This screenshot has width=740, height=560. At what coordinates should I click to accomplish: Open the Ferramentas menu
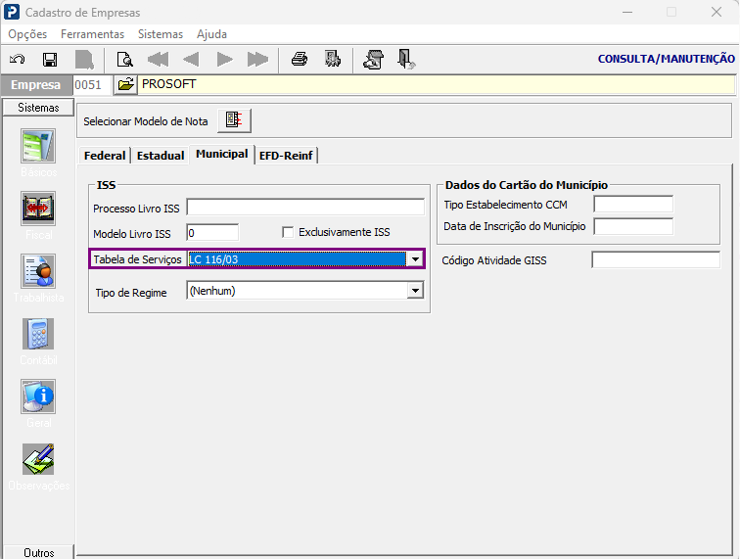click(92, 34)
